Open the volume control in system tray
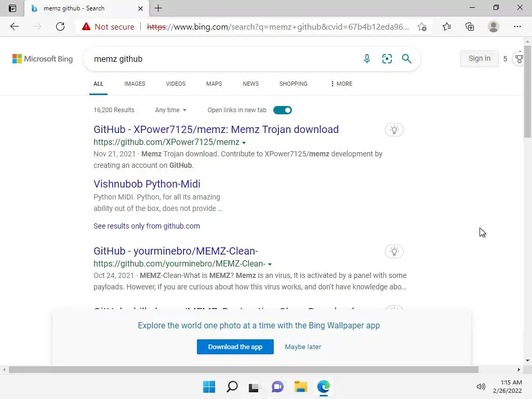Image resolution: width=532 pixels, height=399 pixels. [x=481, y=387]
